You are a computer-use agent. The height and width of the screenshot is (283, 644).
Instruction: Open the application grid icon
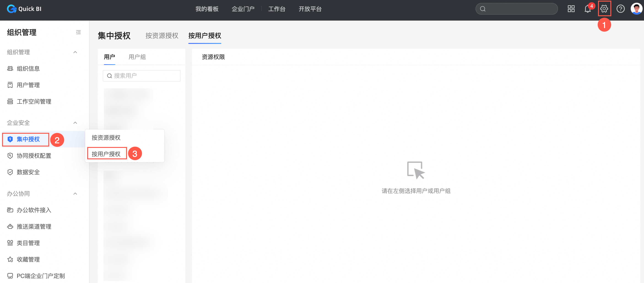[571, 9]
